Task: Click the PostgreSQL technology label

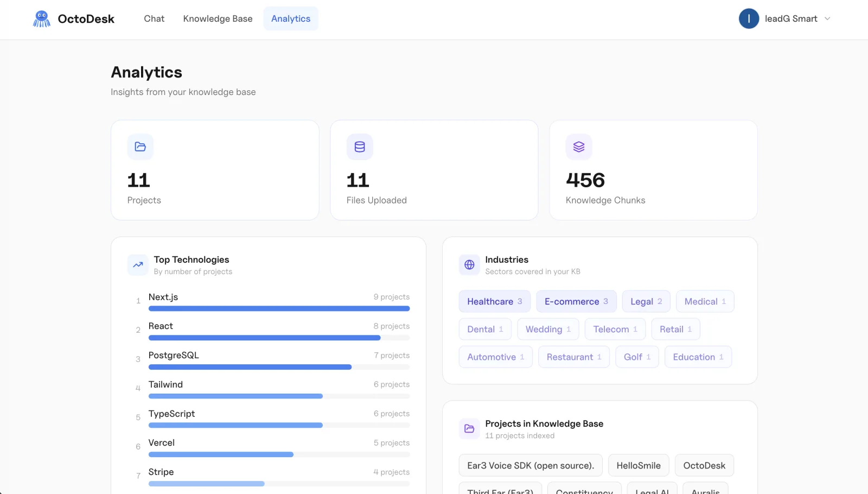Action: (174, 355)
